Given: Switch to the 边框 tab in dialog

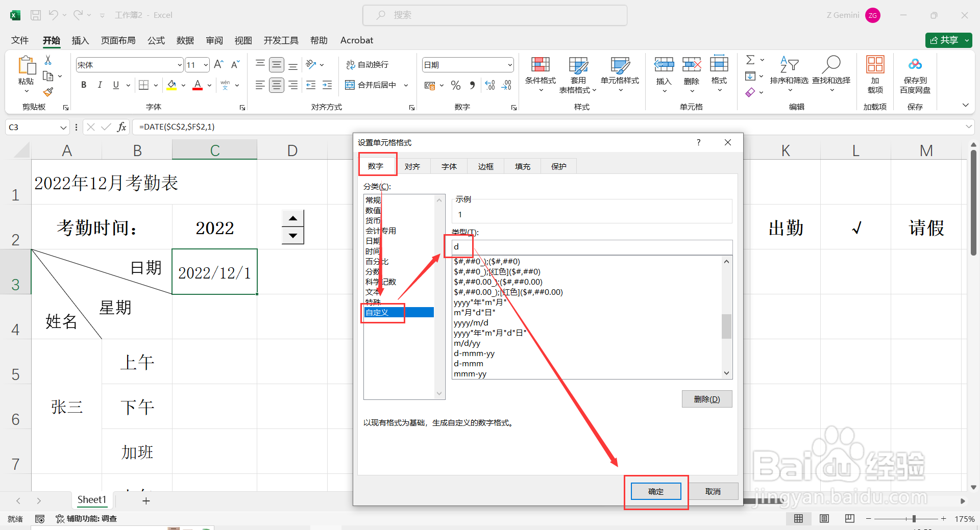Looking at the screenshot, I should tap(485, 166).
